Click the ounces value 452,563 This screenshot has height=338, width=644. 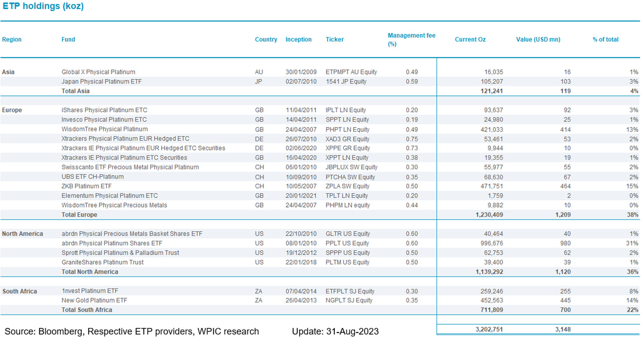tap(491, 300)
